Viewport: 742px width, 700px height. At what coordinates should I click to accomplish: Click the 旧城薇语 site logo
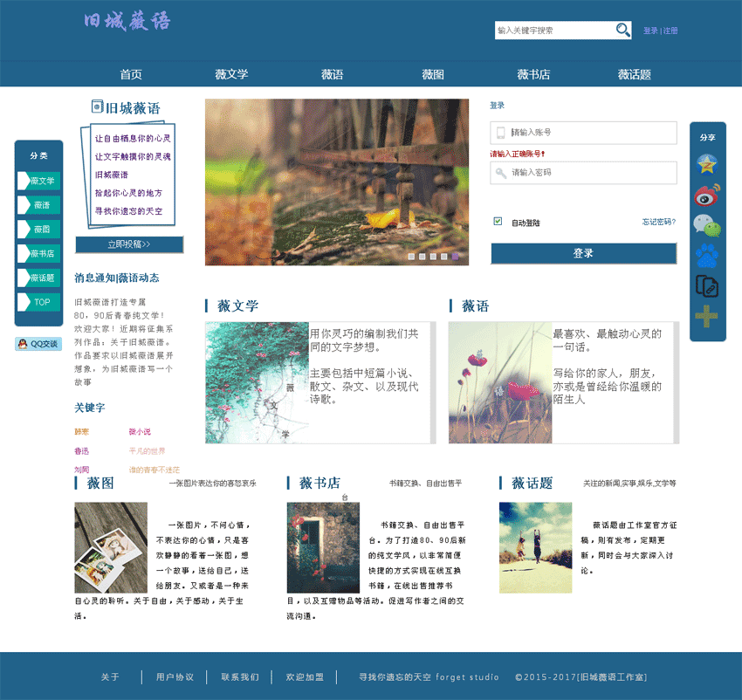[x=127, y=22]
